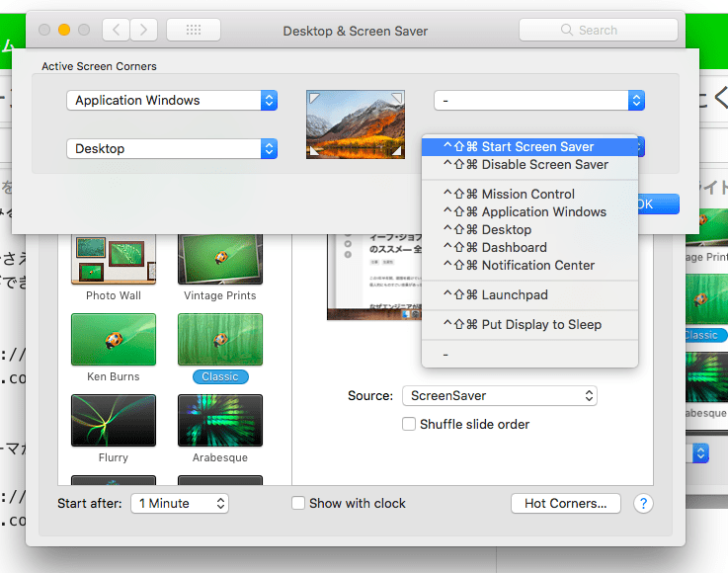Select the Photo Wall screen saver thumbnail
The width and height of the screenshot is (728, 573).
point(114,259)
